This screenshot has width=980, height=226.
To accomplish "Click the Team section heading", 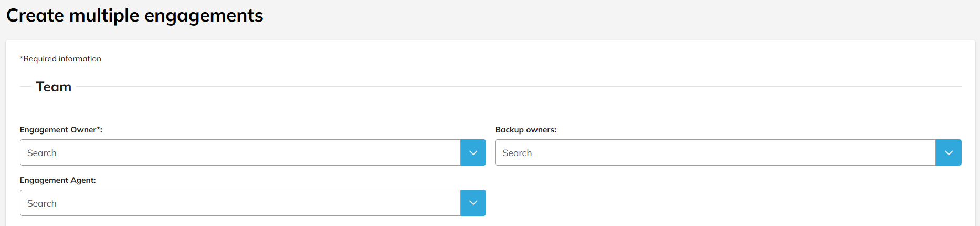I will 54,87.
